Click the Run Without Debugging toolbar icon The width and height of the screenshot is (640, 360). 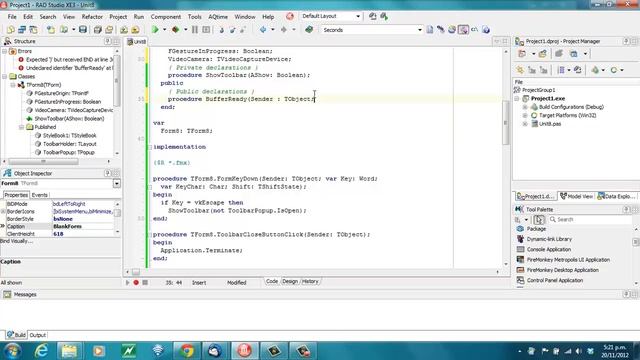[176, 29]
